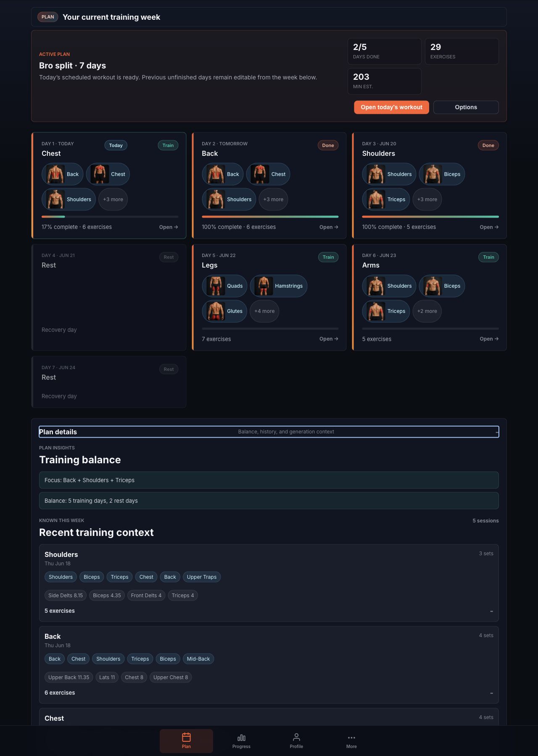Viewport: 538px width, 756px height.
Task: Collapse the Shoulders session card
Action: pos(491,611)
